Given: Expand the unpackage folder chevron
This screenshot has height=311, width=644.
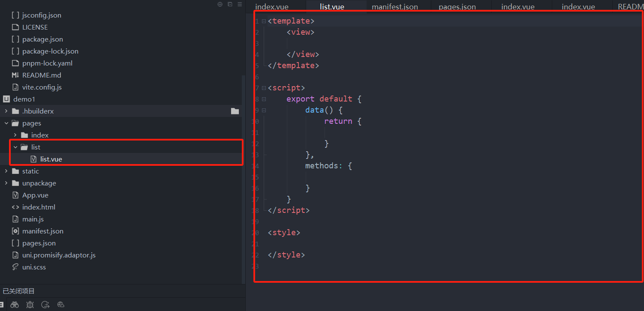Looking at the screenshot, I should click(x=6, y=183).
